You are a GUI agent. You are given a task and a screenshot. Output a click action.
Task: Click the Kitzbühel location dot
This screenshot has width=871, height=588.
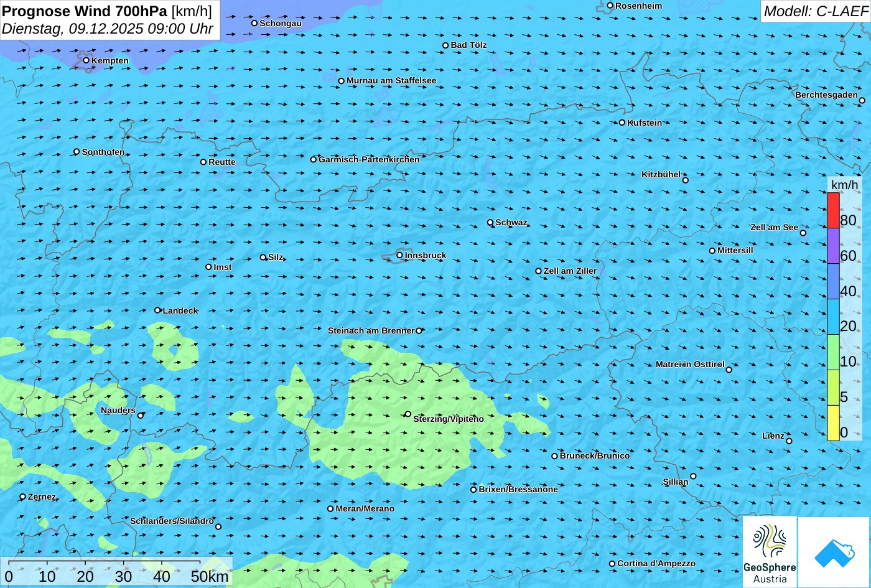(x=686, y=180)
